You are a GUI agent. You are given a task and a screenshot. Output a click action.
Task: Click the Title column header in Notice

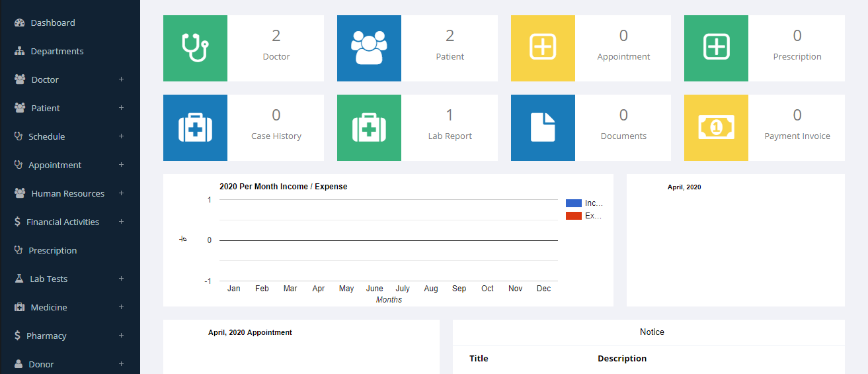(479, 358)
